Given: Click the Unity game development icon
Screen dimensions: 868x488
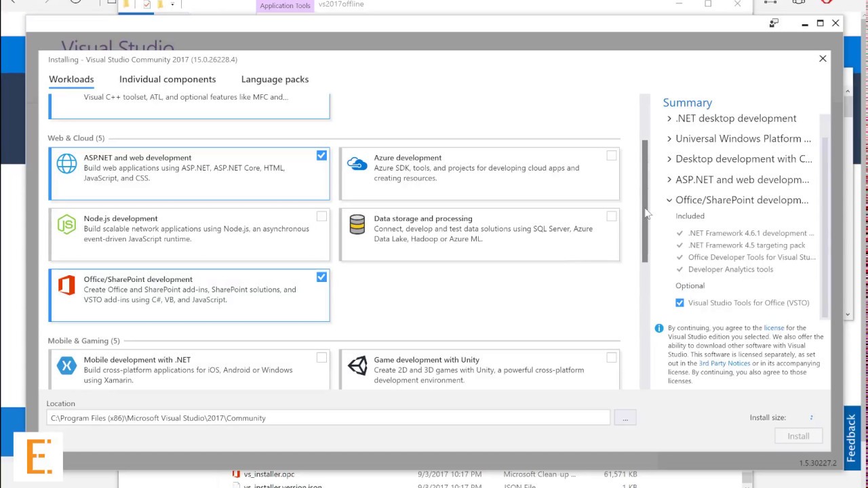Looking at the screenshot, I should click(357, 366).
